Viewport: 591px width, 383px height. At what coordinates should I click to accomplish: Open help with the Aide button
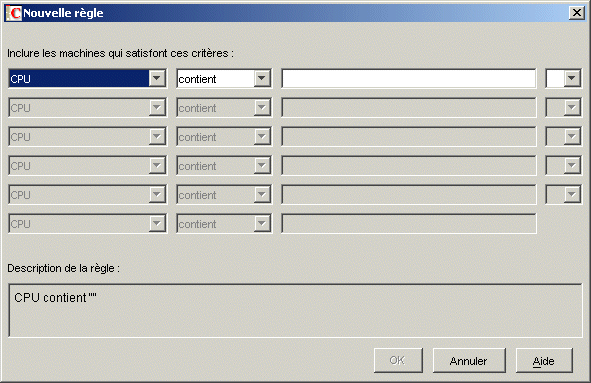tap(544, 360)
